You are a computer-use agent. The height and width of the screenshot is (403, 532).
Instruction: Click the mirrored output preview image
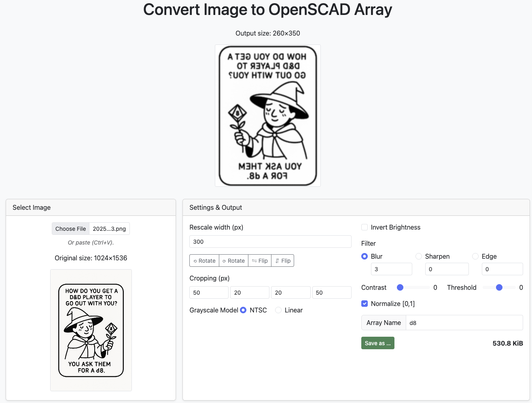[x=267, y=116]
